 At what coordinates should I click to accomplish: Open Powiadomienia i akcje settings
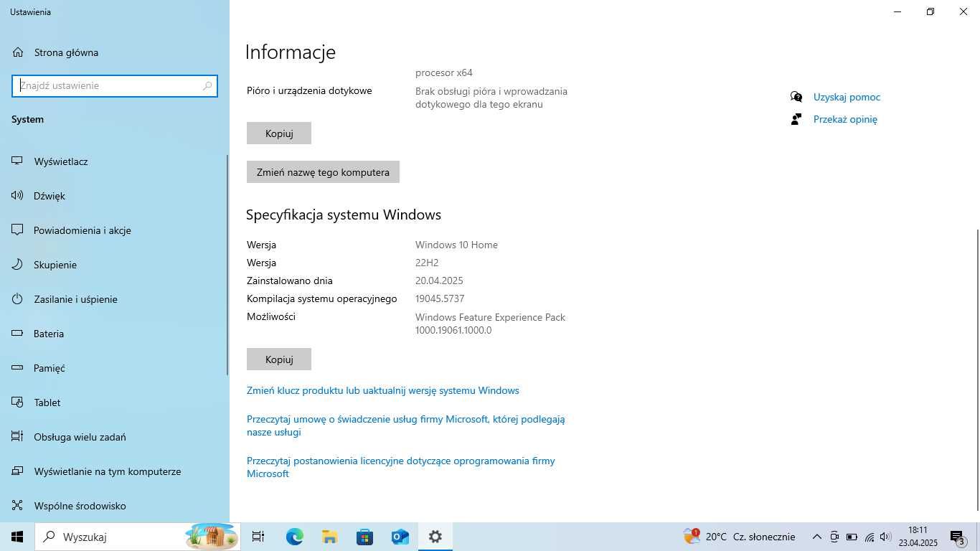pos(82,230)
